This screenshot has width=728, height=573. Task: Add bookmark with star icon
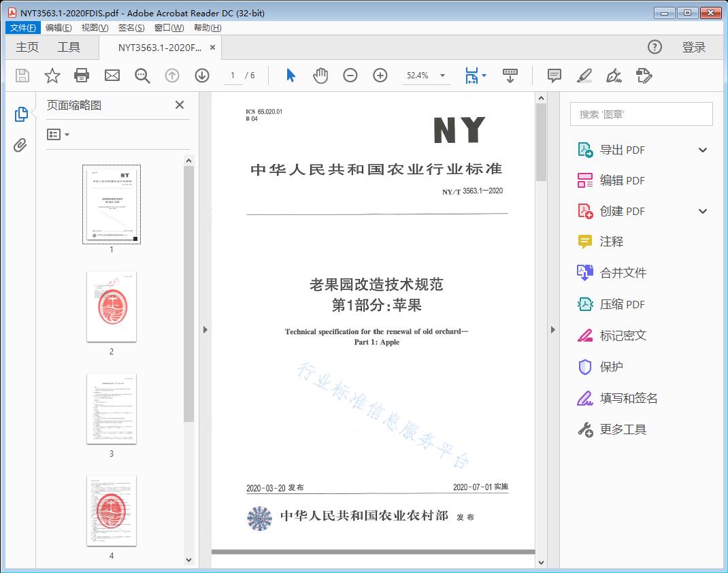52,76
